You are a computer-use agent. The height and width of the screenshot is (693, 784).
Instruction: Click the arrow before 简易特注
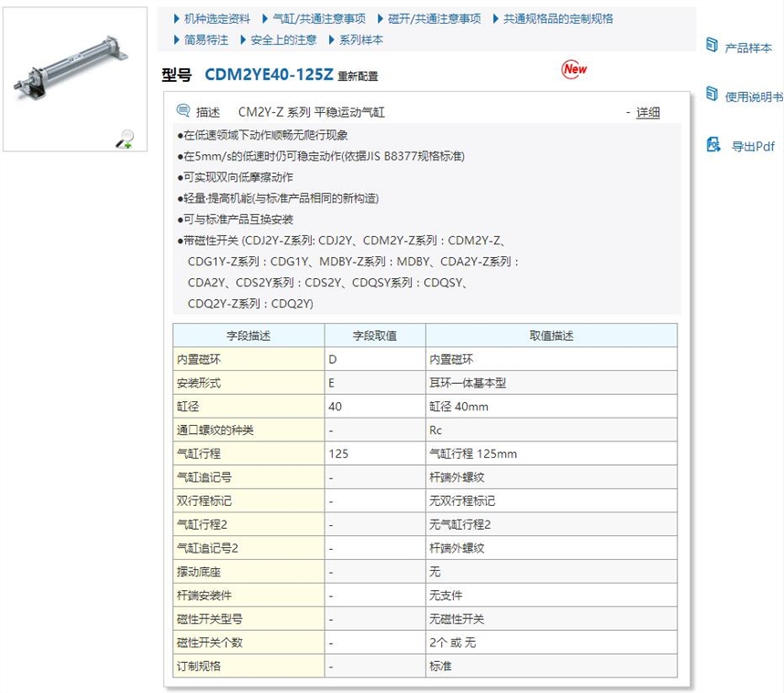pos(177,40)
